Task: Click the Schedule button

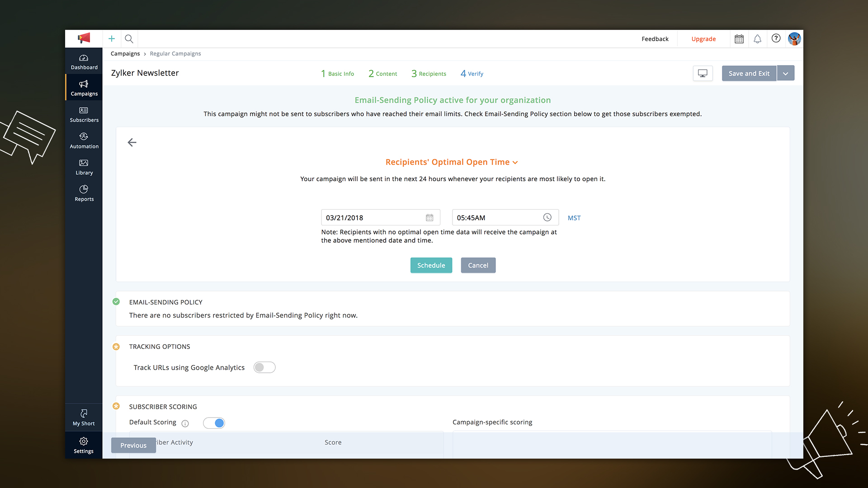Action: tap(431, 265)
